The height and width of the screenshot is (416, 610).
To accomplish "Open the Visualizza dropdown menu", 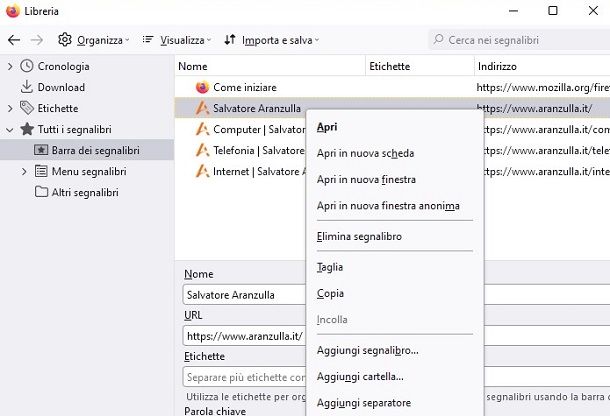I will tap(177, 40).
